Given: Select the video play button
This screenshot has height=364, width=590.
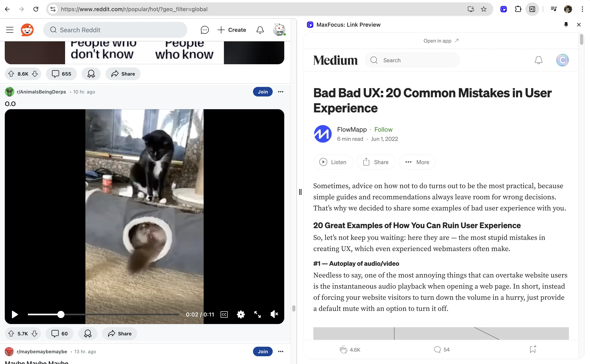Looking at the screenshot, I should click(x=14, y=314).
